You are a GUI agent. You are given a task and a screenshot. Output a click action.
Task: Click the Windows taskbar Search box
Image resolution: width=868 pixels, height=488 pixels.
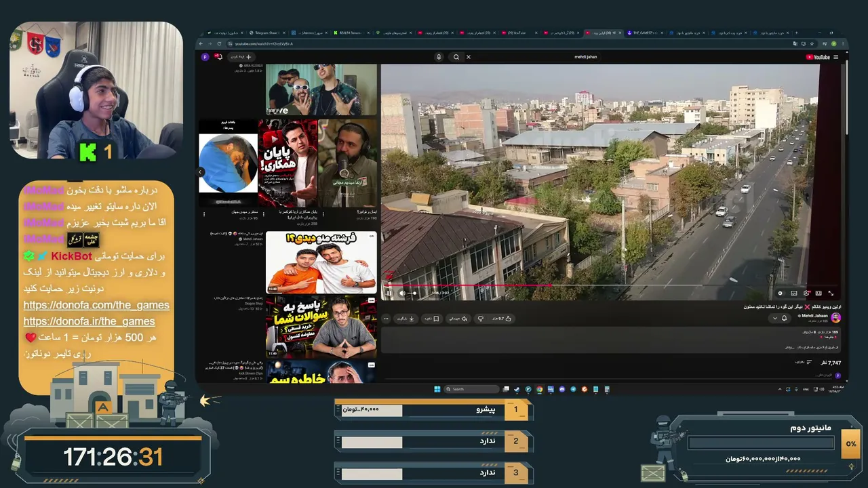point(472,389)
